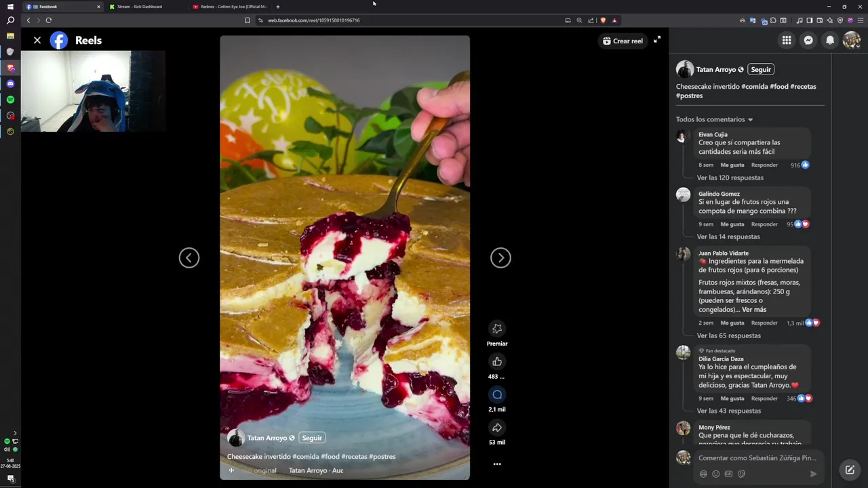This screenshot has height=488, width=868.
Task: Click the new message compose button
Action: [x=850, y=469]
